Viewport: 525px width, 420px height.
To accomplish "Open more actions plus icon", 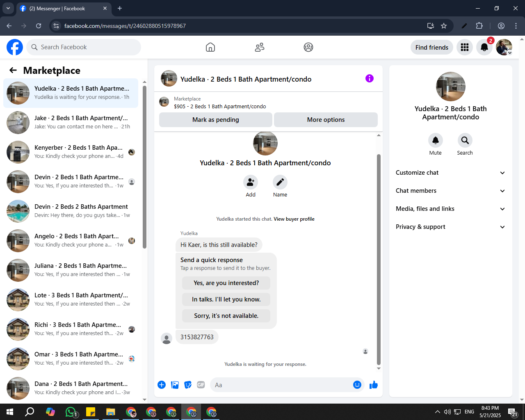I will pyautogui.click(x=162, y=385).
